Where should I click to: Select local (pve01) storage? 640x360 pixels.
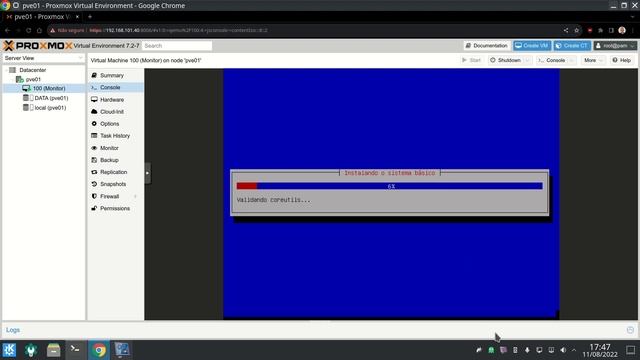50,108
